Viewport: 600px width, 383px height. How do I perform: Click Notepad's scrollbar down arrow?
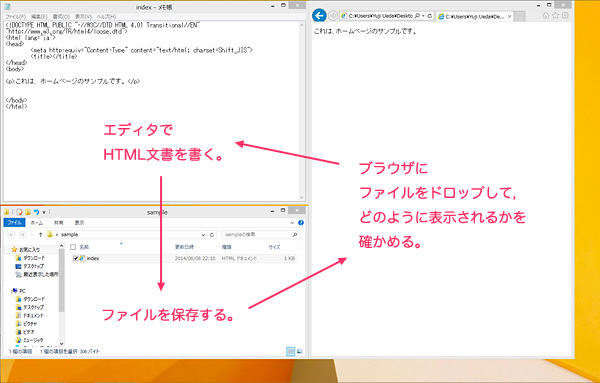point(301,197)
